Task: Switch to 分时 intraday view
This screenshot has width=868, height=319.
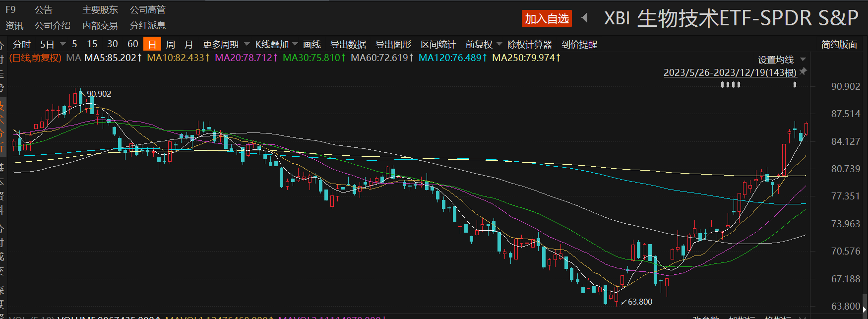Action: [21, 44]
